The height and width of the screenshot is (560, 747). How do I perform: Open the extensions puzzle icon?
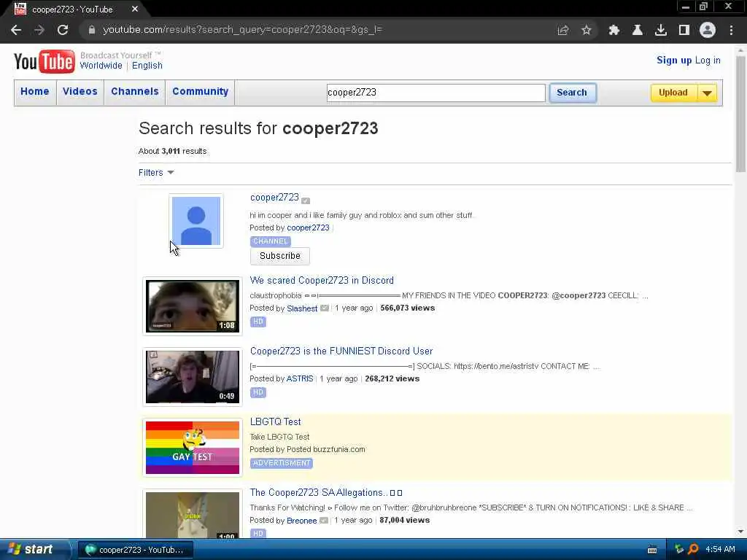click(614, 30)
